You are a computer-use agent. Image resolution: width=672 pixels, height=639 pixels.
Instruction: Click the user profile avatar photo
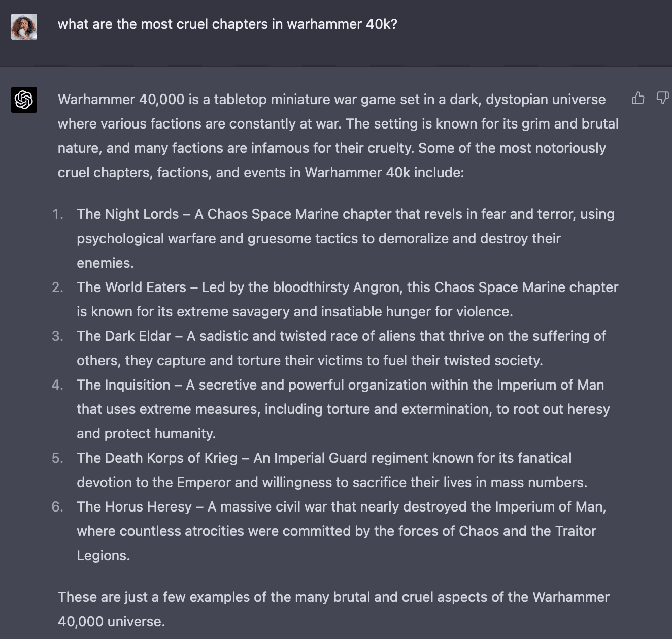[x=24, y=26]
